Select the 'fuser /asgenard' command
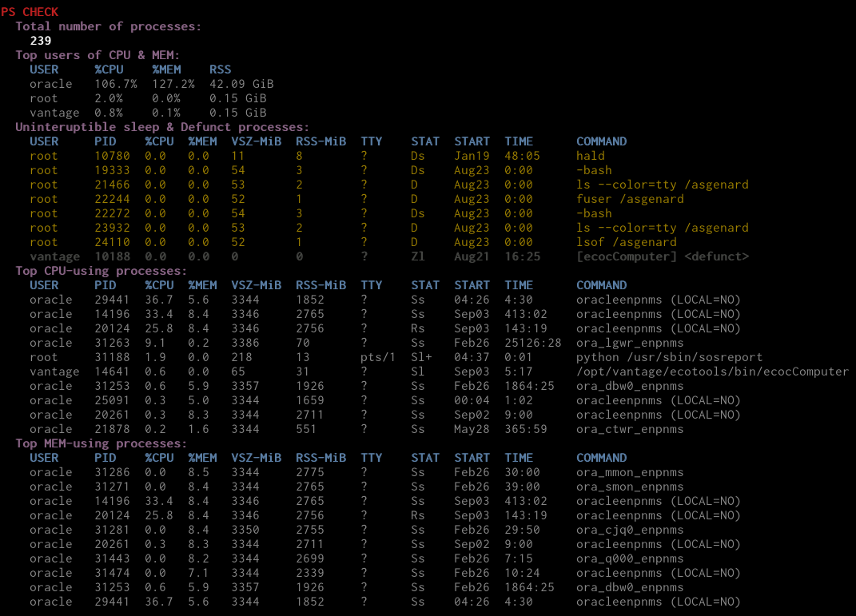Screen dimensions: 856x616 (x=630, y=199)
